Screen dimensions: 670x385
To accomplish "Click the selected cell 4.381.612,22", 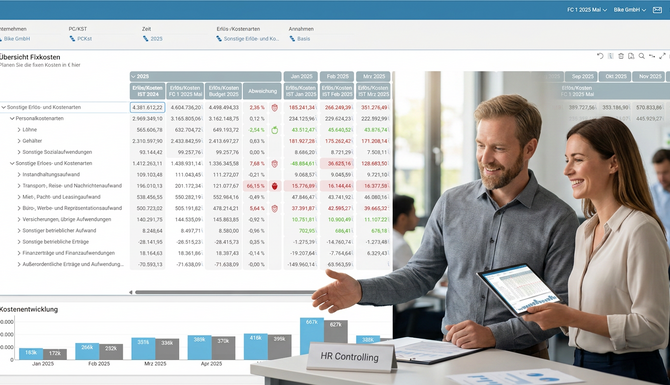I will tap(147, 108).
